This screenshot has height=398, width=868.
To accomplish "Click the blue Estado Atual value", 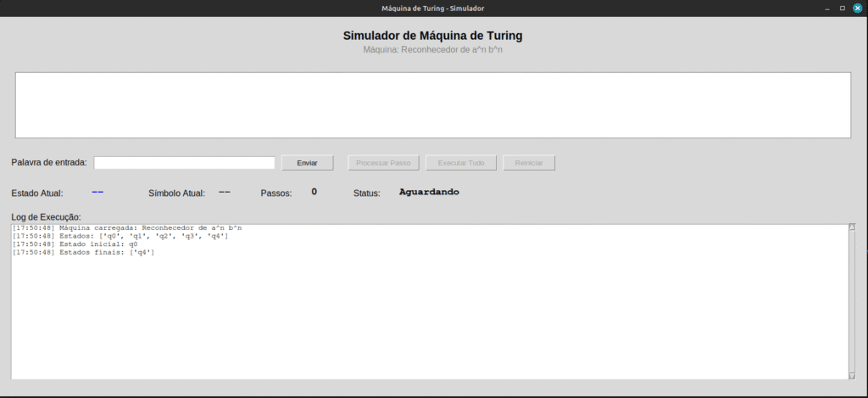I will (x=97, y=192).
